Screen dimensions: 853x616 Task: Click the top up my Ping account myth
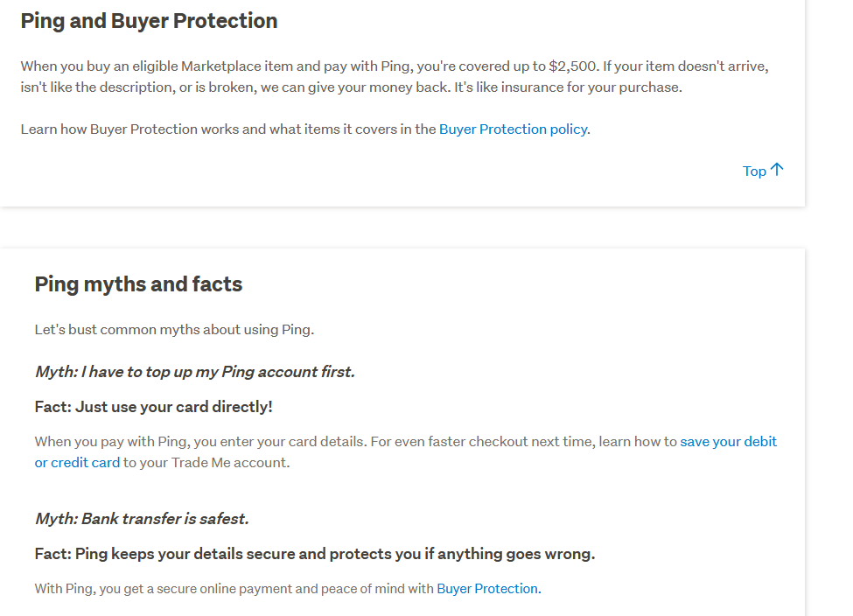pos(194,372)
